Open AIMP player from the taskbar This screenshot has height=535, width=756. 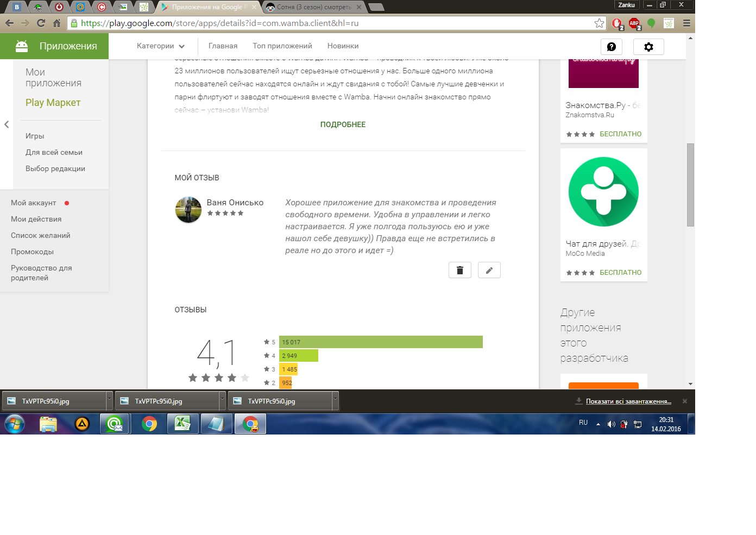pyautogui.click(x=82, y=424)
